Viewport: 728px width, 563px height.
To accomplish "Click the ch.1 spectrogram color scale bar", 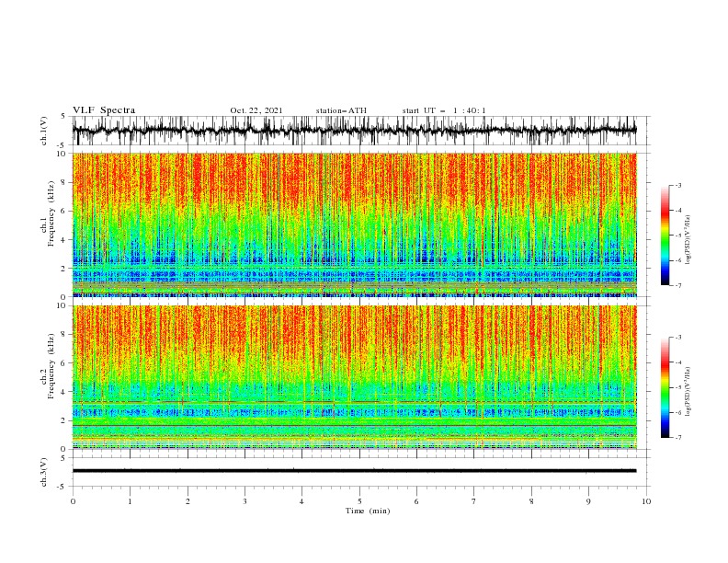I will [665, 236].
